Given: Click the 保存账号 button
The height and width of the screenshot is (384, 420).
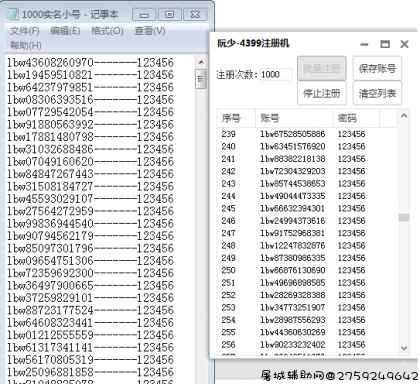Looking at the screenshot, I should pyautogui.click(x=377, y=69).
